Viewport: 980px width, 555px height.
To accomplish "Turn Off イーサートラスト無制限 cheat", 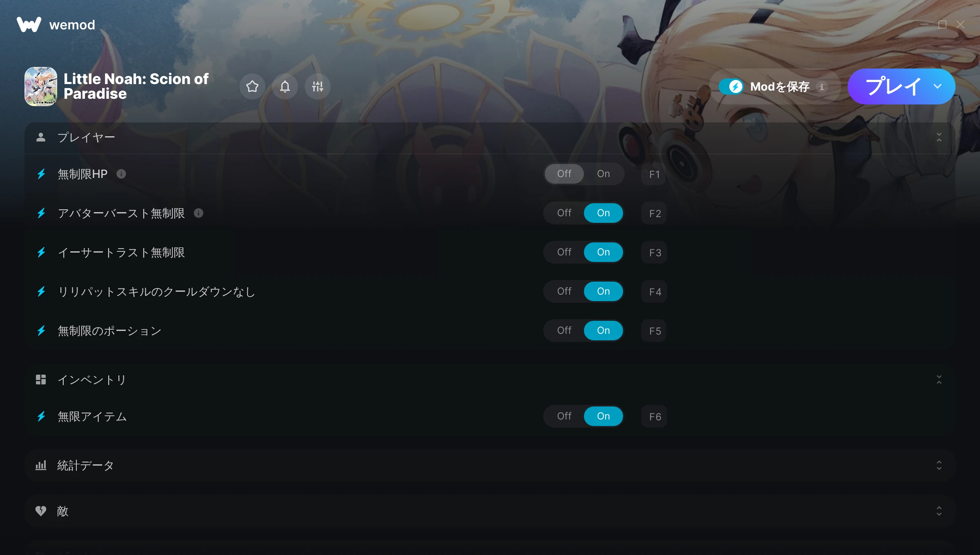I will click(x=564, y=252).
